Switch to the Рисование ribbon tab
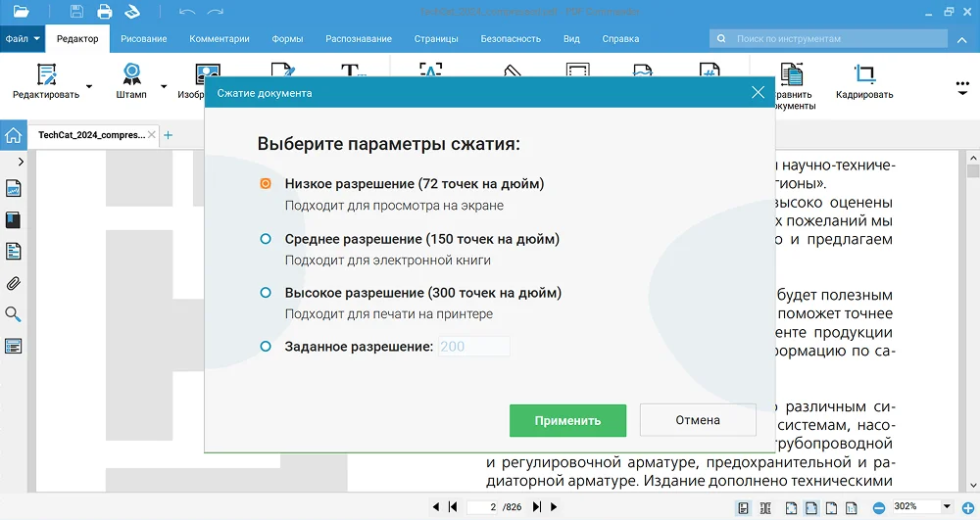Screen dimensions: 980x520 pyautogui.click(x=143, y=39)
